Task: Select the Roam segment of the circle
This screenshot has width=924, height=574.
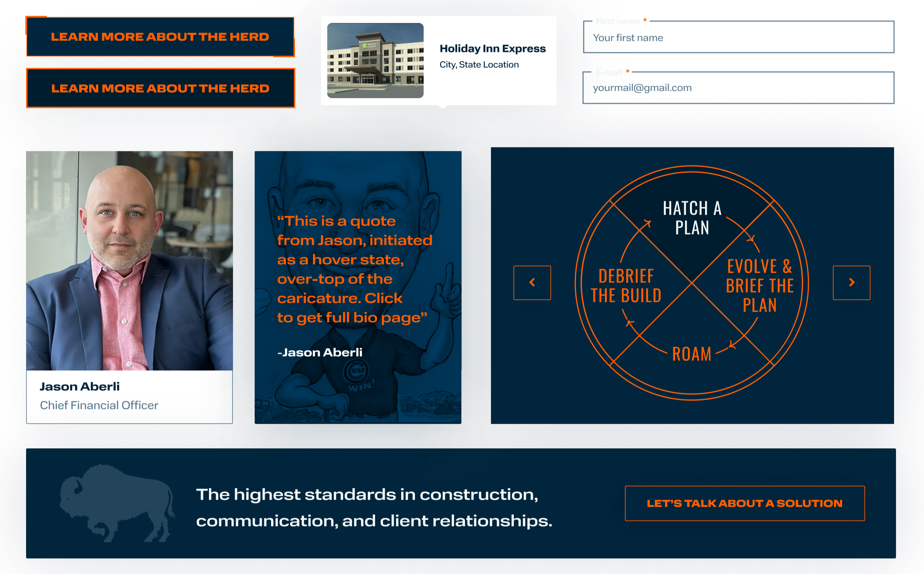Action: click(x=692, y=354)
